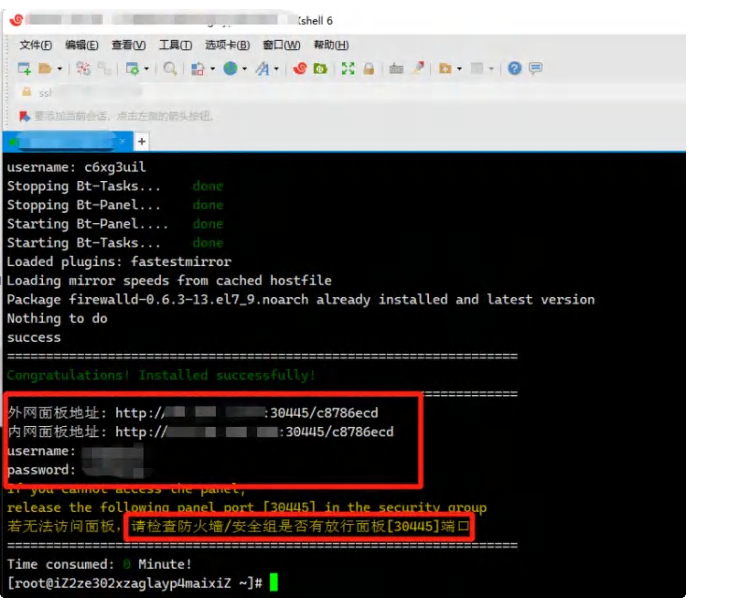This screenshot has height=600, width=729.
Task: Toggle full screen with green arrows icon
Action: pos(348,69)
